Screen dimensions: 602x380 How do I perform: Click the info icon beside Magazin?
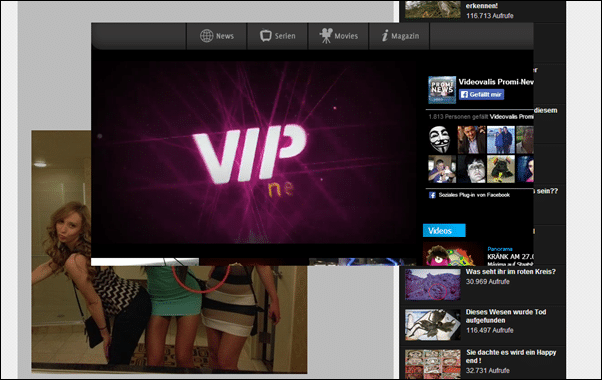pos(385,36)
